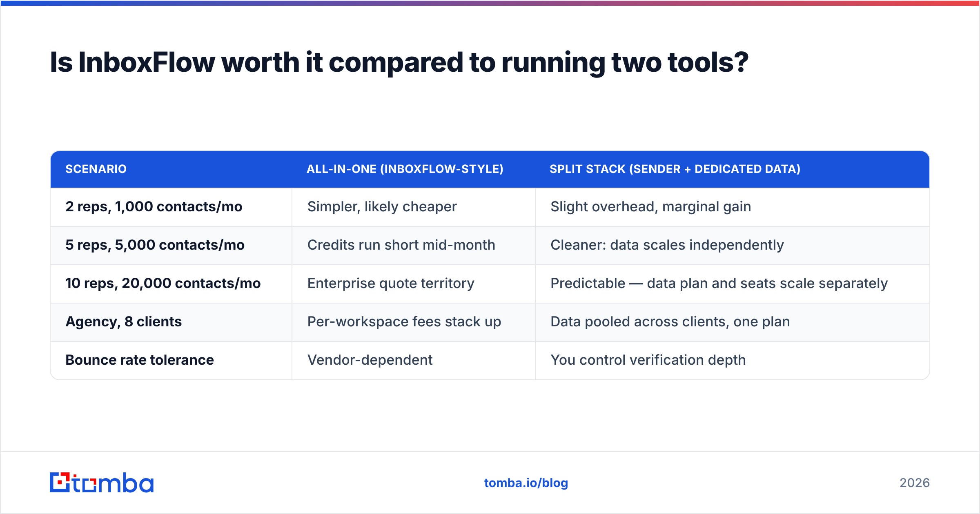Click 'You control verification depth' cell
The image size is (980, 514).
(732, 360)
